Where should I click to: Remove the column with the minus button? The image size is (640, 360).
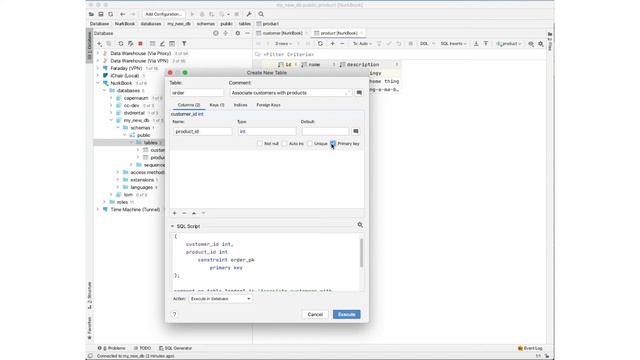pos(184,213)
